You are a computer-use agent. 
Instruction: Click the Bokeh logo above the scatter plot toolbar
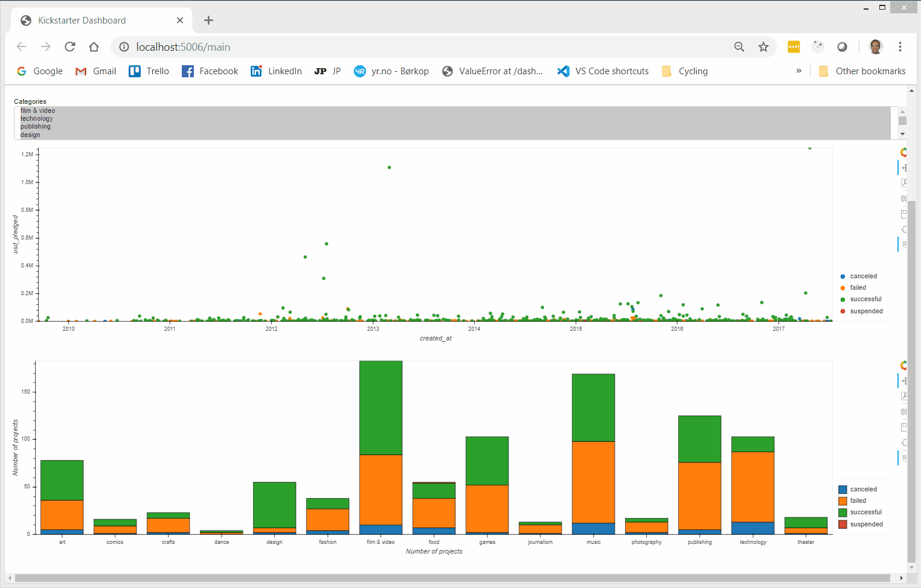(903, 152)
